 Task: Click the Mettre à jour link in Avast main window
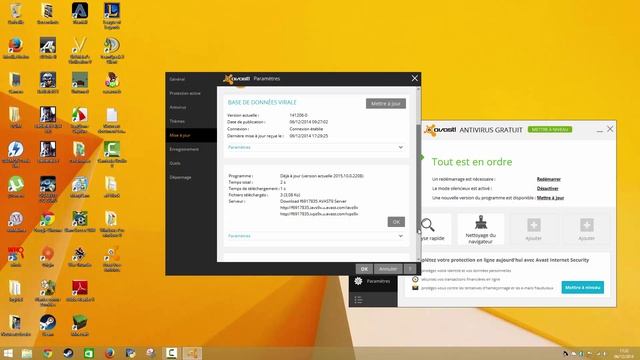pos(550,198)
